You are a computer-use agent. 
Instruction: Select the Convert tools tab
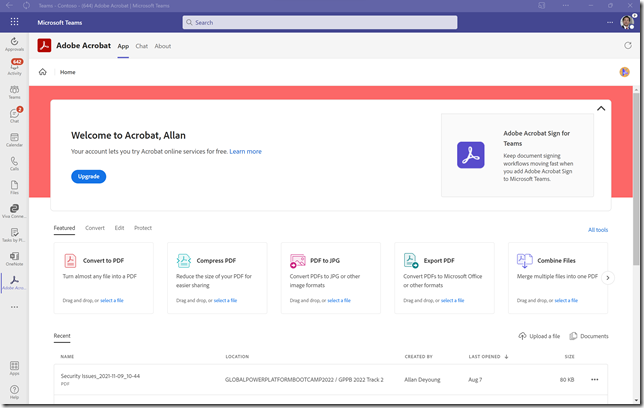(95, 228)
